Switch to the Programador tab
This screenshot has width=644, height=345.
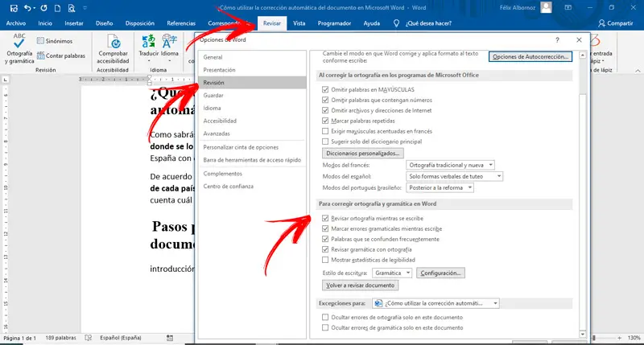click(334, 23)
